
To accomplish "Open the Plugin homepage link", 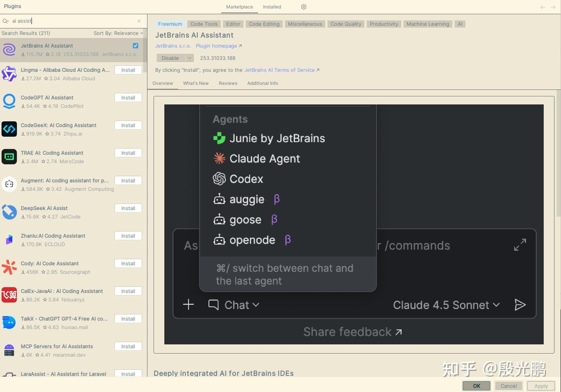I will click(218, 46).
